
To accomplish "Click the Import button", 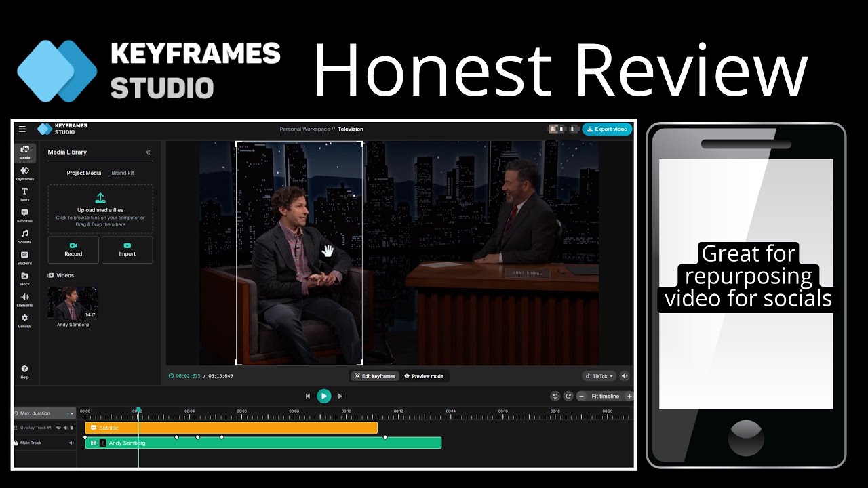I will click(127, 249).
